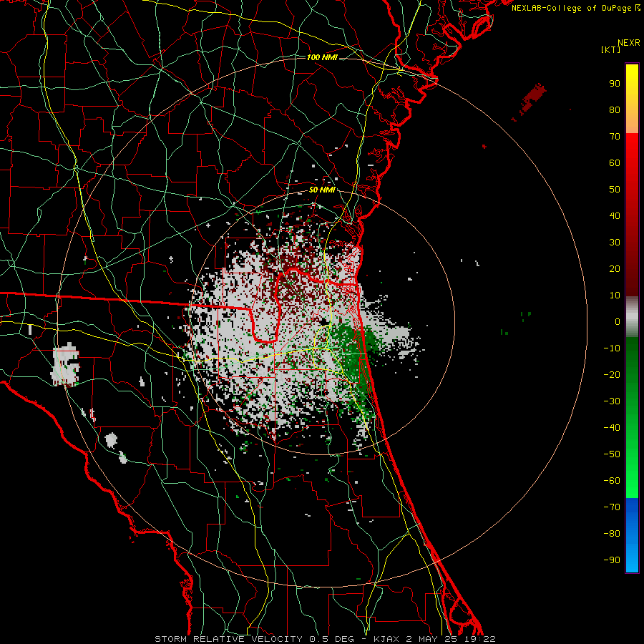Click the positive 10 scale value
Screen dimensions: 644x644
615,296
